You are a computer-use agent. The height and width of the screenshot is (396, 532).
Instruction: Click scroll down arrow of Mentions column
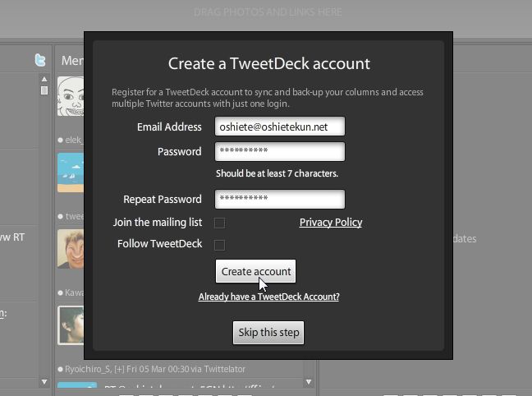click(309, 382)
